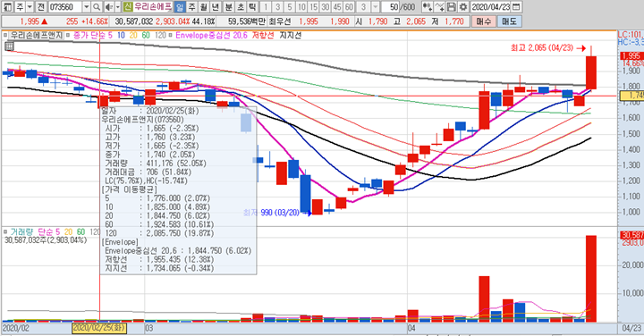Click the 04 month label on the time axis

tap(411, 328)
